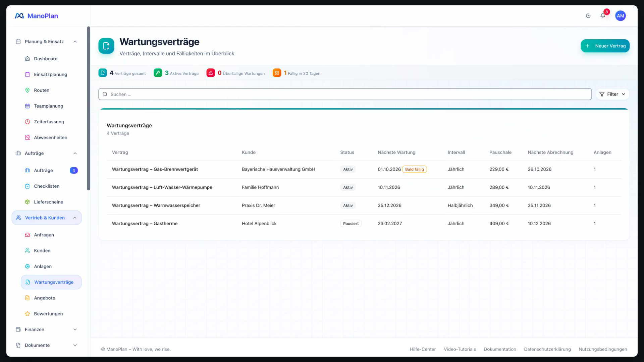
Task: Click the ManoPlan logo icon
Action: [x=19, y=16]
